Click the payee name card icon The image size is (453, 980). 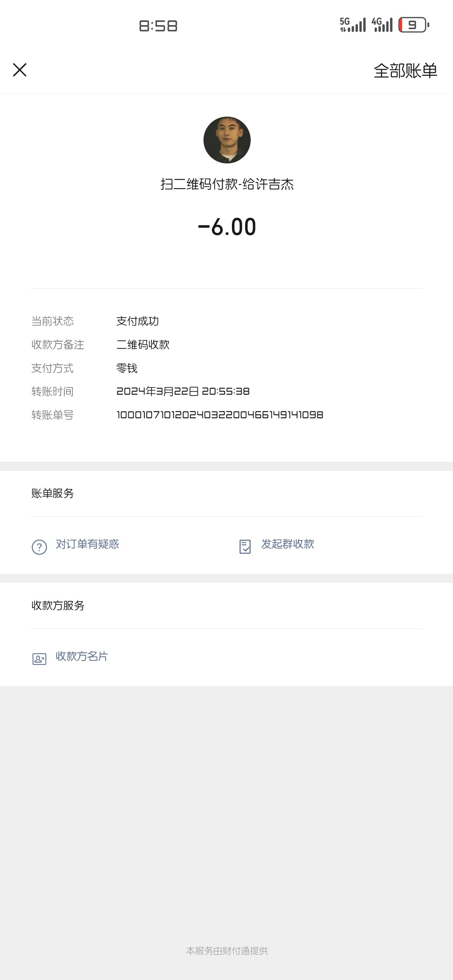[x=39, y=658]
